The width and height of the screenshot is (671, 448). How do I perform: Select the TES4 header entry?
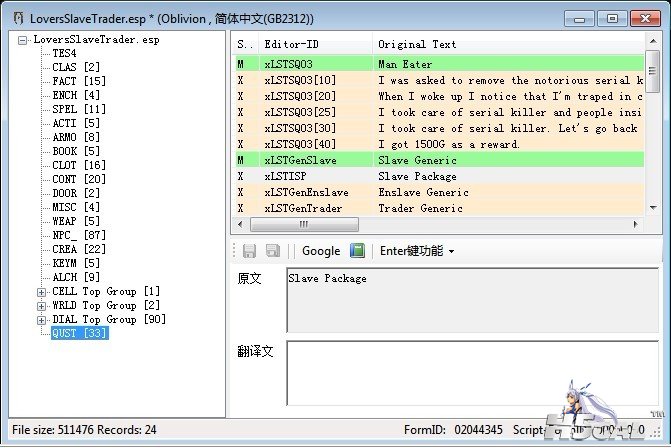[64, 54]
